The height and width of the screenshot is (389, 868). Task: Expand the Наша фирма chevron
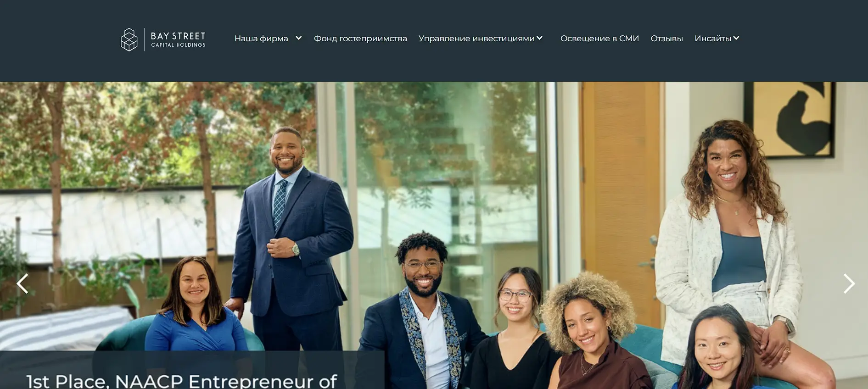click(x=299, y=38)
